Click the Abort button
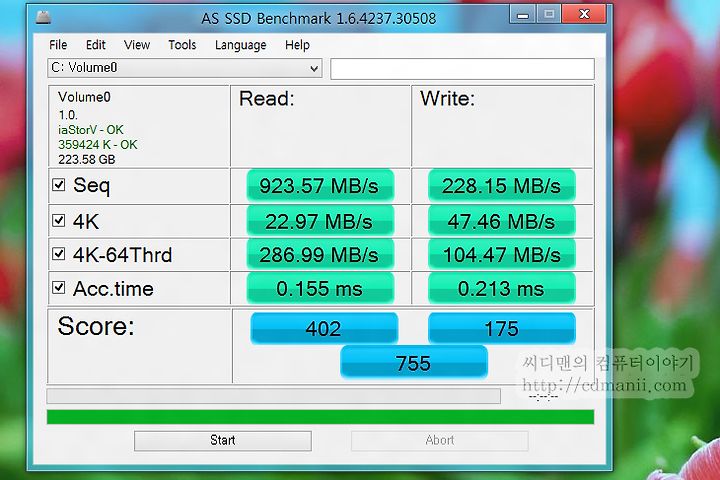 tap(439, 440)
